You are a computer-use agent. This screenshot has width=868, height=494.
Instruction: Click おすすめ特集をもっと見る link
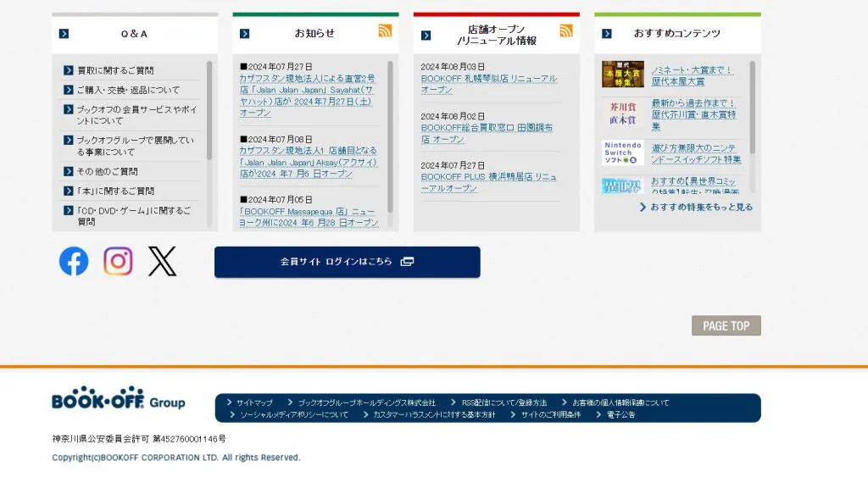700,207
